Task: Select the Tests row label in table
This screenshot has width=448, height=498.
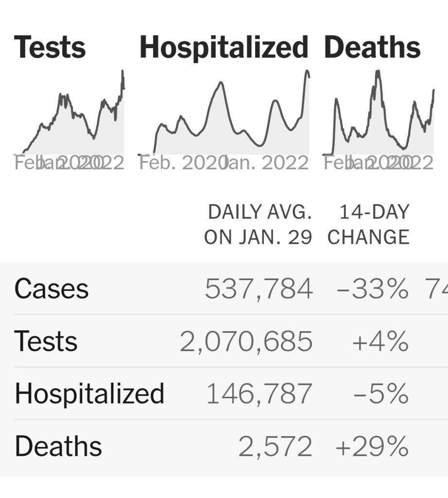Action: 46,341
